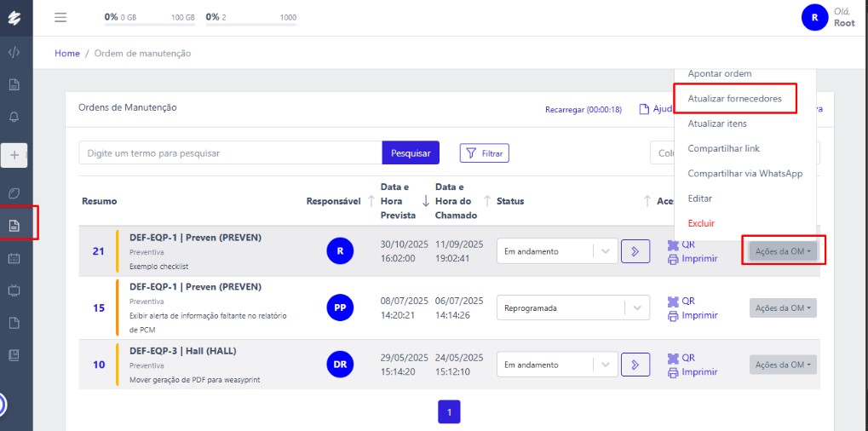The height and width of the screenshot is (431, 868).
Task: Click the plus icon in sidebar
Action: click(x=14, y=155)
